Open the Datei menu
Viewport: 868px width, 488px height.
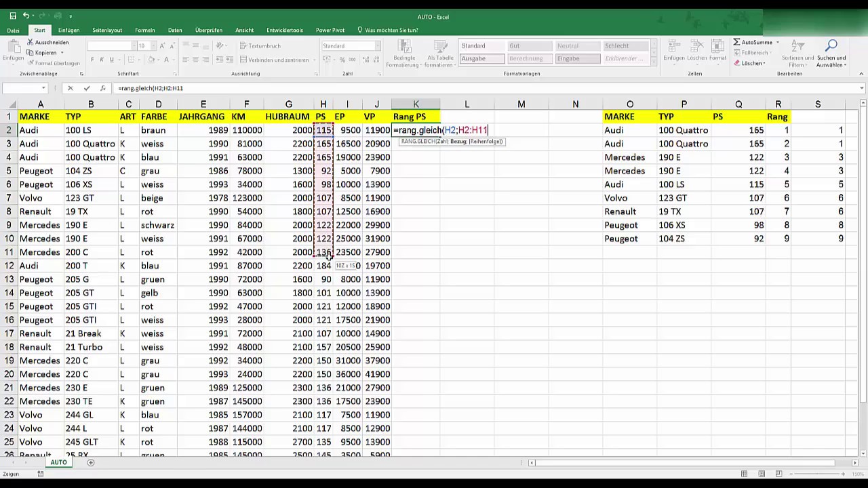(13, 30)
